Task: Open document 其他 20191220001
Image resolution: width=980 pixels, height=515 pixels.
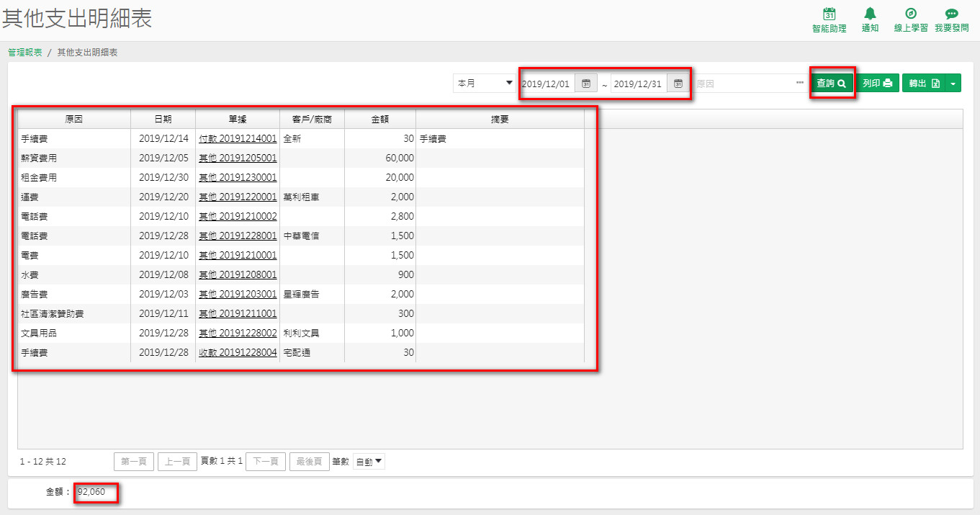Action: (238, 197)
